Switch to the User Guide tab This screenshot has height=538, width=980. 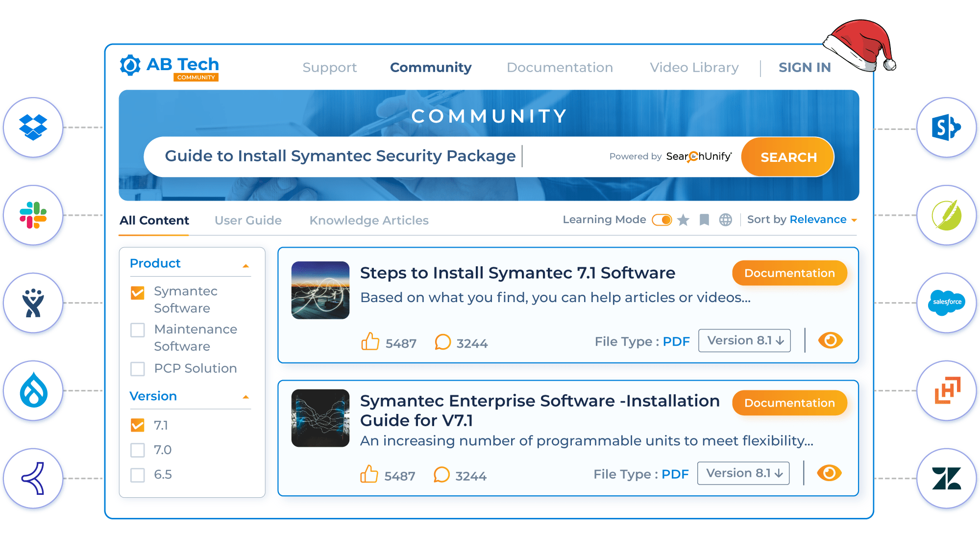(248, 220)
